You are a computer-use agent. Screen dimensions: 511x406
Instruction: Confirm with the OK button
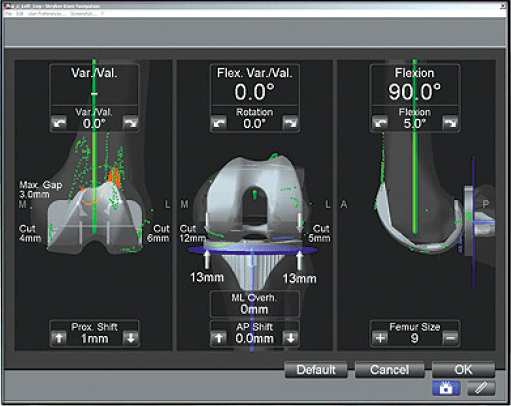click(x=463, y=370)
